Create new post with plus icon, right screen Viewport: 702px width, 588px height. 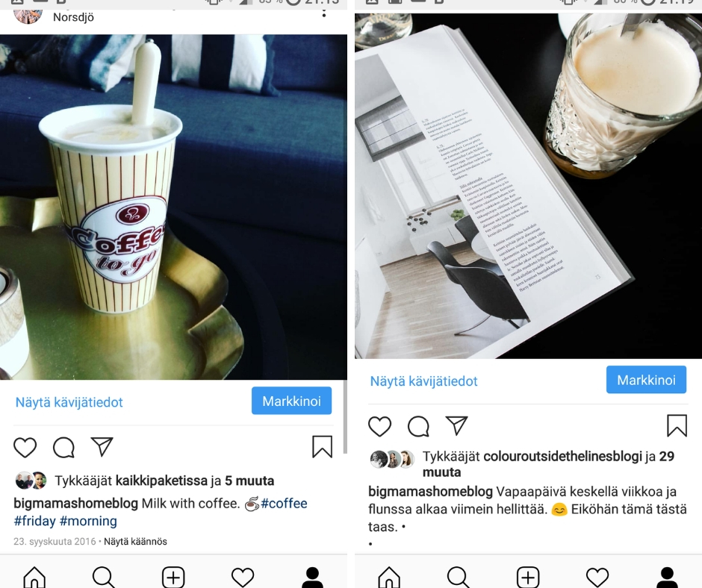pyautogui.click(x=528, y=578)
